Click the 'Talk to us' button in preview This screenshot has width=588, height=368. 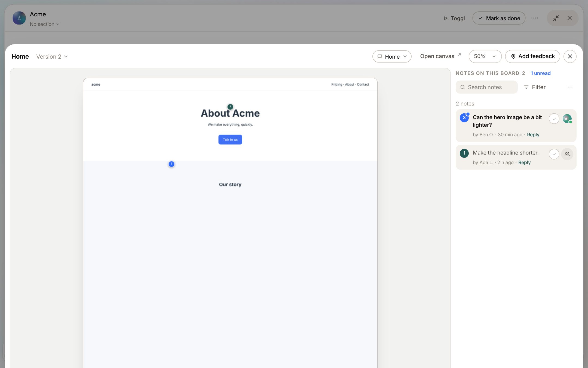[230, 140]
